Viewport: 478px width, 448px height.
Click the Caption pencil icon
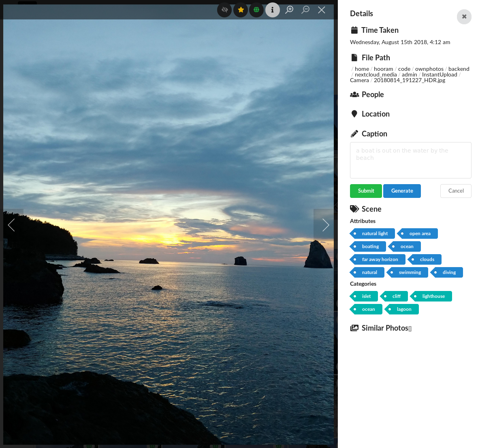[354, 133]
